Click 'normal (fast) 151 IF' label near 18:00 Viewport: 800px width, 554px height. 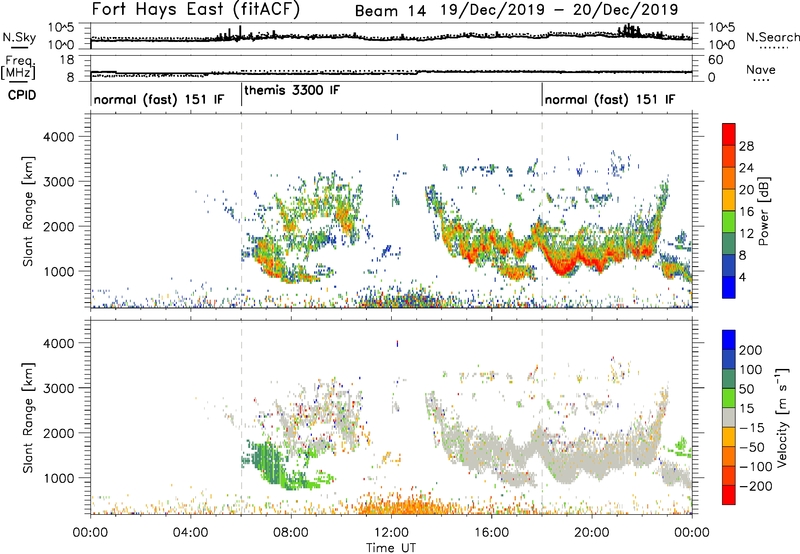coord(610,99)
